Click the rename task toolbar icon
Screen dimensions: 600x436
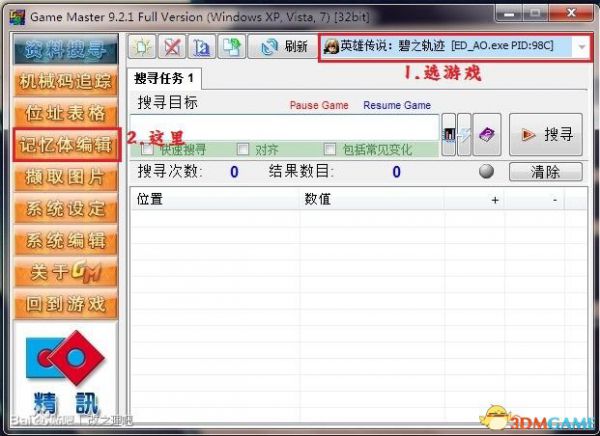click(x=201, y=46)
